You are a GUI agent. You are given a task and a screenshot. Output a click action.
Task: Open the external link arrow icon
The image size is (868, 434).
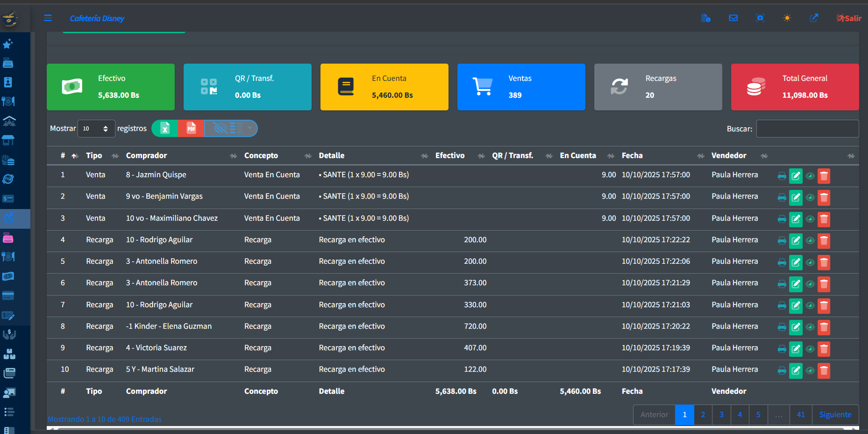814,18
